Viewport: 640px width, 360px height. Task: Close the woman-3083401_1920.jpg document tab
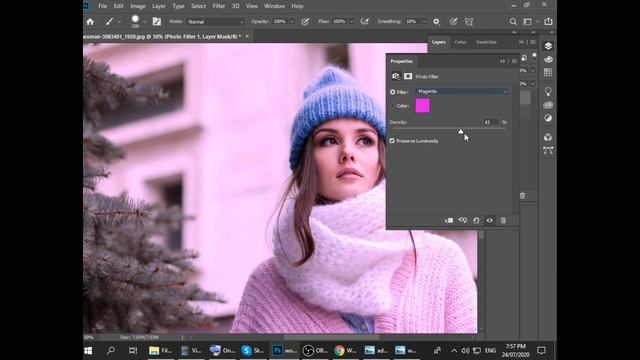point(247,36)
